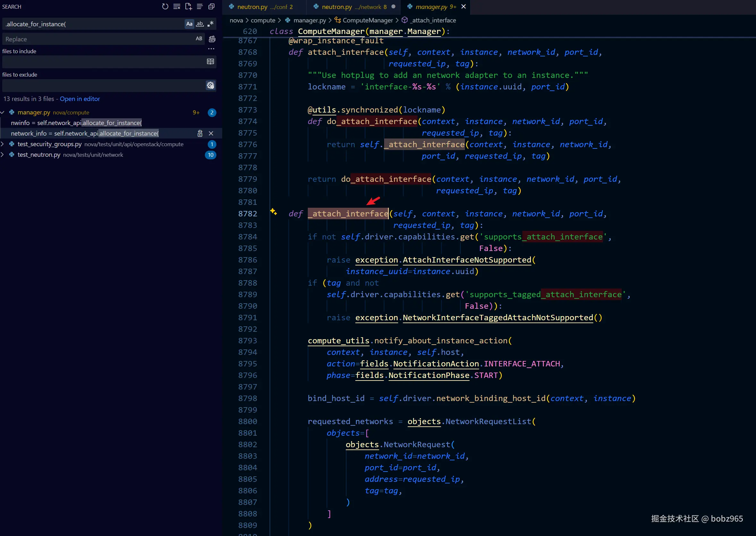The image size is (756, 536).
Task: Expand test_neutron.py results
Action: (x=3, y=155)
